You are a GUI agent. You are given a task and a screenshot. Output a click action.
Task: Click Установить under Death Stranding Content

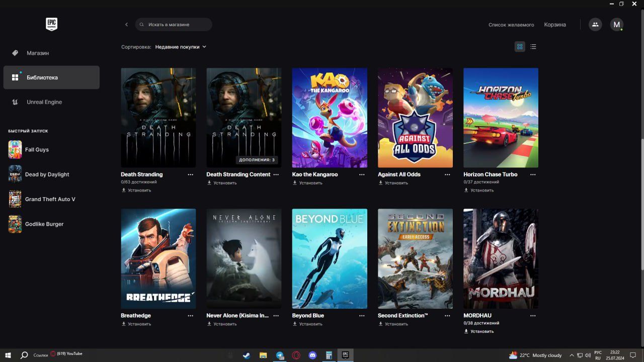[x=222, y=183]
